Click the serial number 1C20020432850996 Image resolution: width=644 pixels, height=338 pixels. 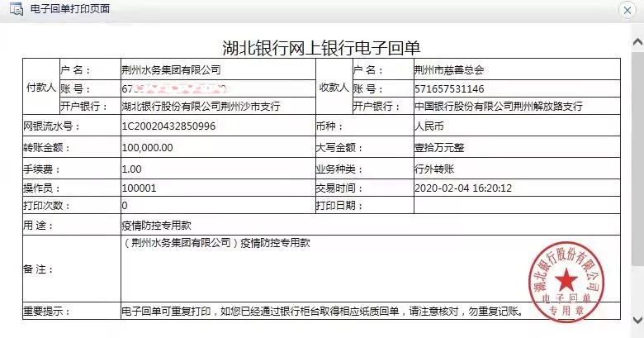168,127
